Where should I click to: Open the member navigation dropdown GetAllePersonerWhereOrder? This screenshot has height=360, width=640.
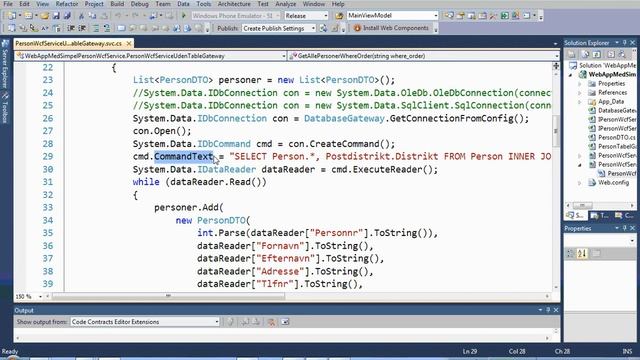coord(424,56)
